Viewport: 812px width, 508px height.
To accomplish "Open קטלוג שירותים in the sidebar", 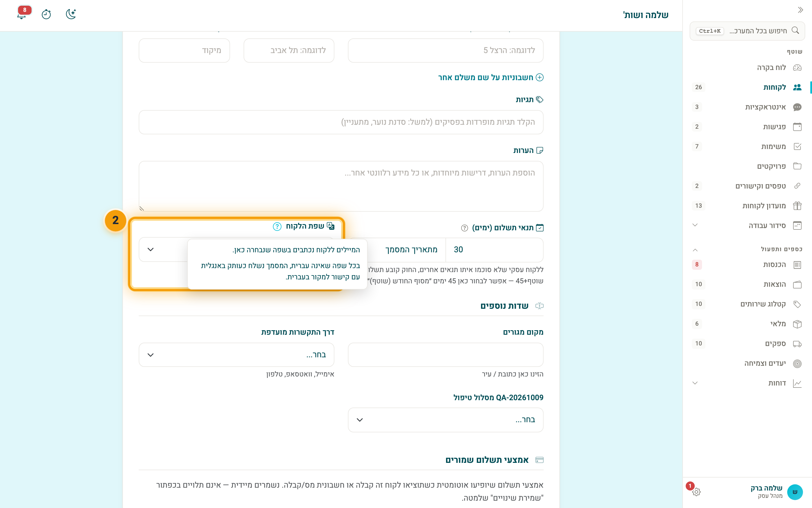I will tap(747, 304).
